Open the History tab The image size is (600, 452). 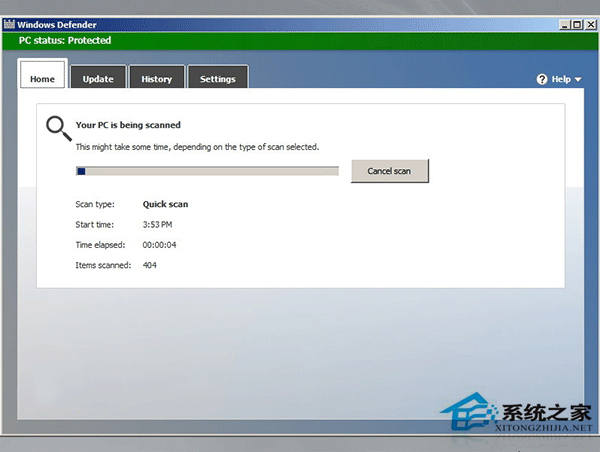(x=157, y=77)
